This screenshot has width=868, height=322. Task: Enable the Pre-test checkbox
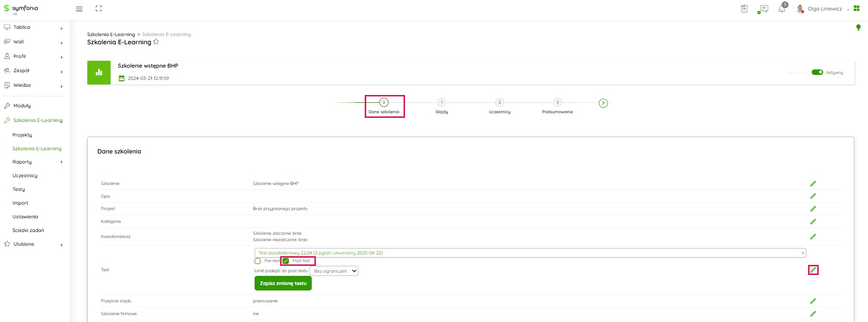point(258,261)
